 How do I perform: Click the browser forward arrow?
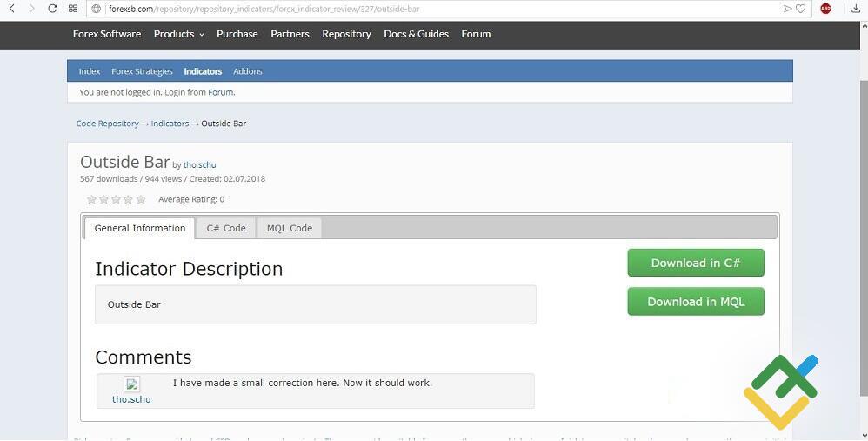32,9
